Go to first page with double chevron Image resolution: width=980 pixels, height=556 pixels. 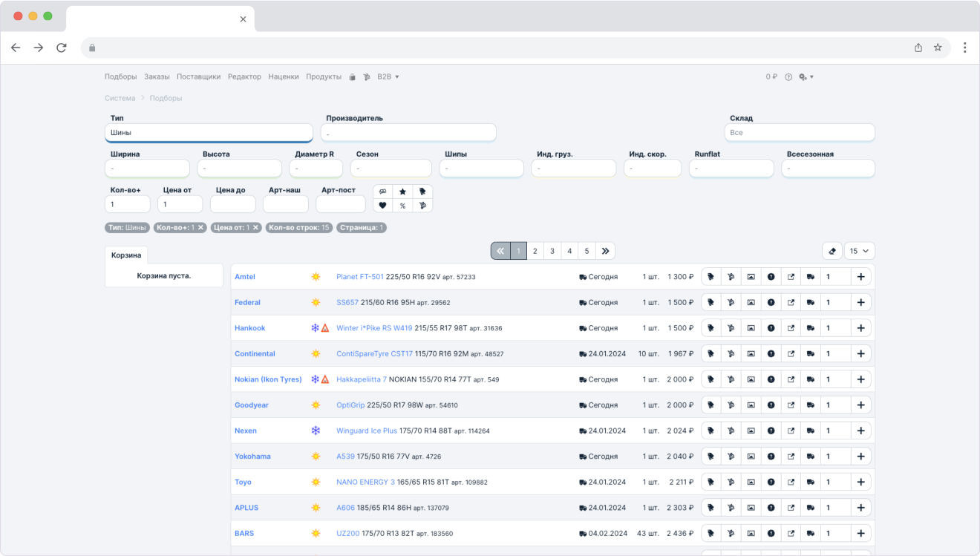point(500,251)
